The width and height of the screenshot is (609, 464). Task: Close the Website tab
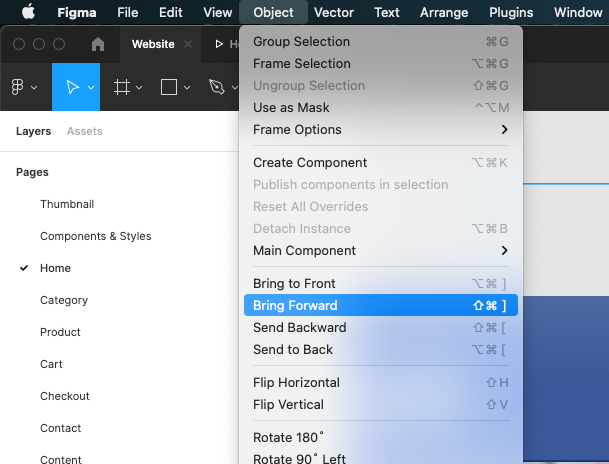(188, 44)
